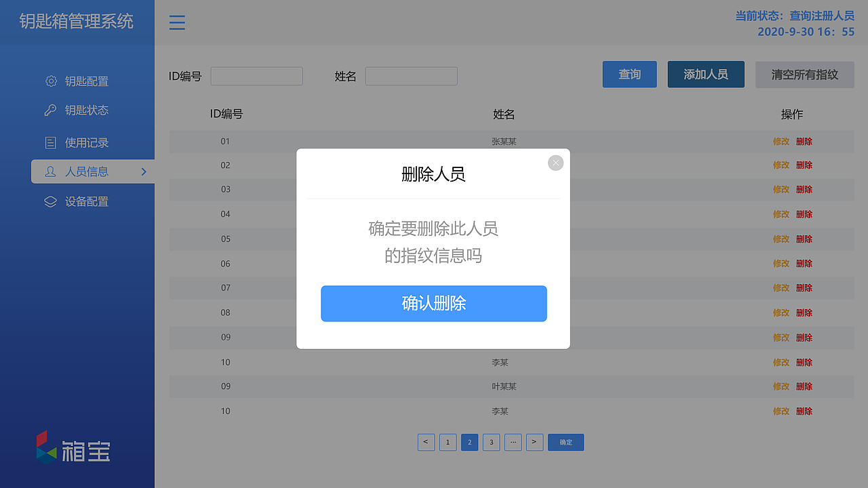Image resolution: width=868 pixels, height=488 pixels.
Task: Select the layers icon next to 设备配置
Action: (50, 201)
